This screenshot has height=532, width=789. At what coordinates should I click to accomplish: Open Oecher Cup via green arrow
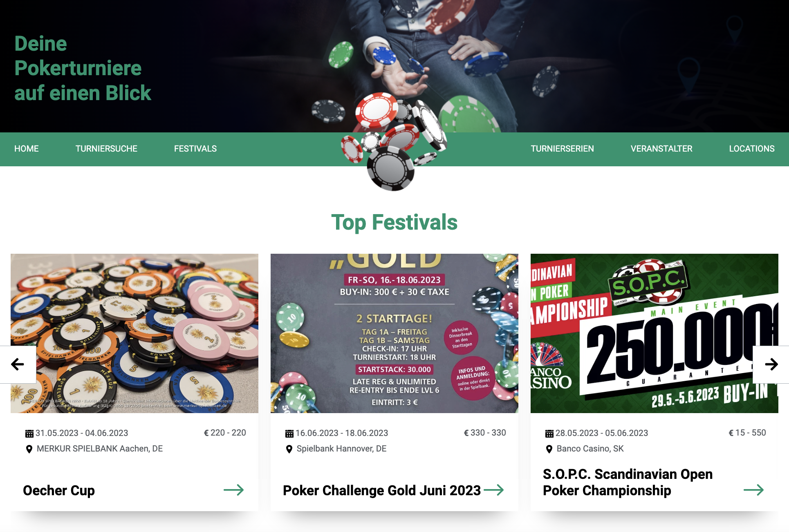(233, 490)
